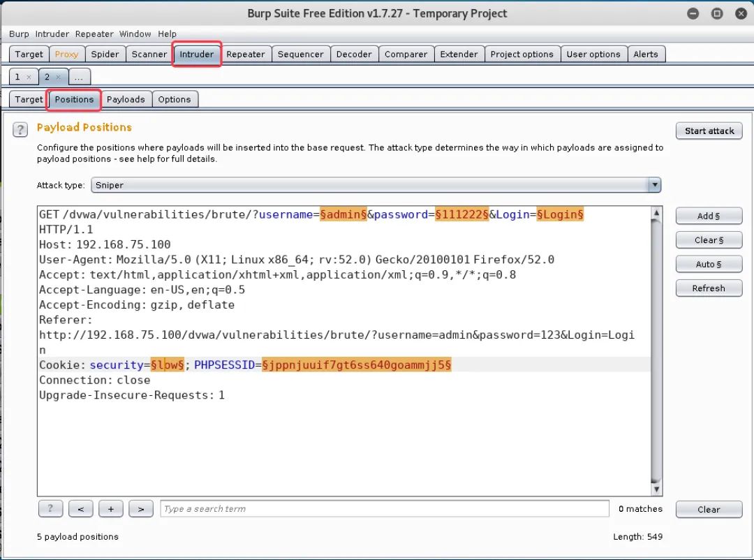Click the Refresh button

click(709, 288)
